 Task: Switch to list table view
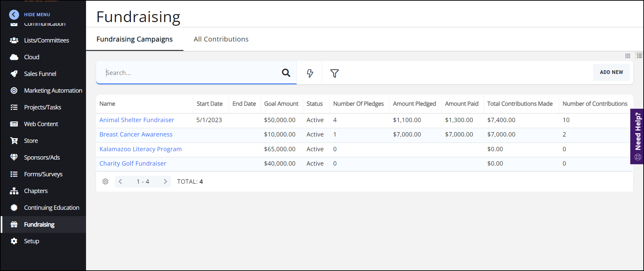(x=639, y=56)
